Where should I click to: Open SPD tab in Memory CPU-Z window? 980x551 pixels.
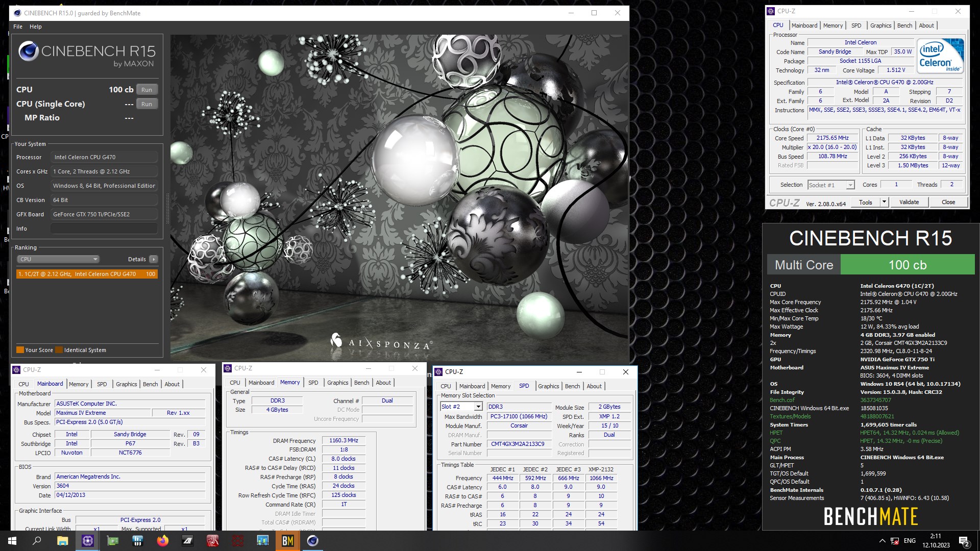(x=313, y=383)
